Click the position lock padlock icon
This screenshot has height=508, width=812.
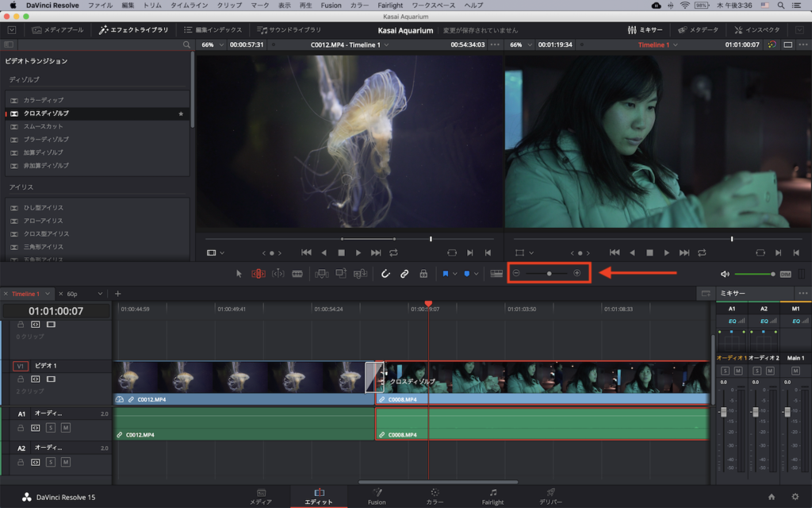click(423, 274)
